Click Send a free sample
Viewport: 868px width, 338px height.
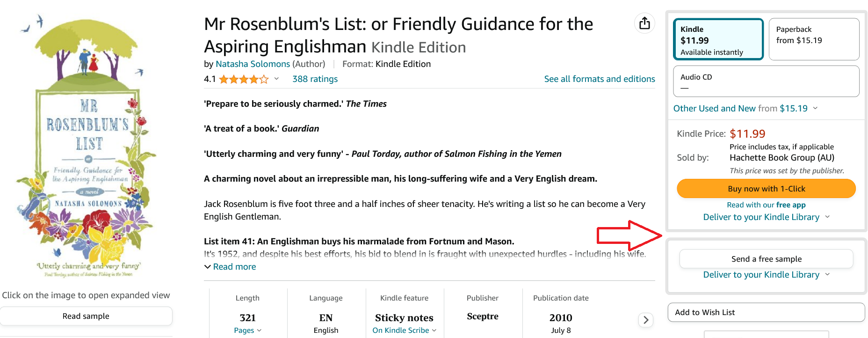(766, 258)
